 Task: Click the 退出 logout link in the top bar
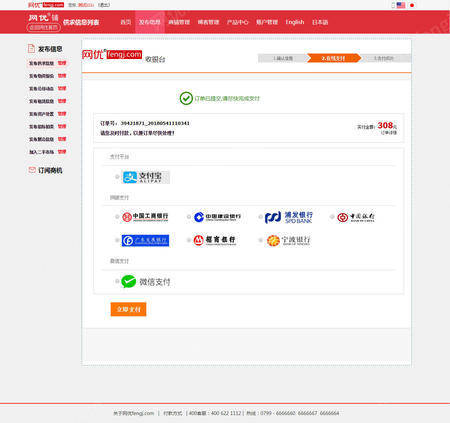(104, 5)
